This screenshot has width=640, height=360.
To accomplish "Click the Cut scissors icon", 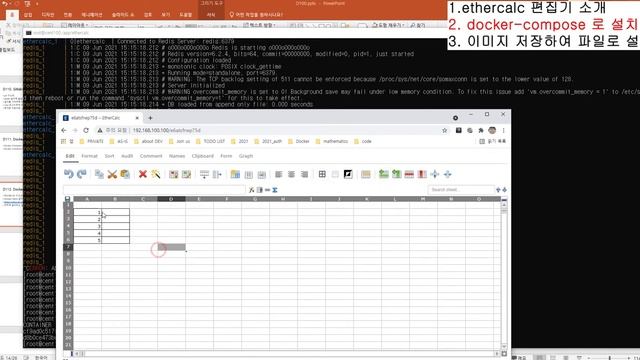I will click(112, 174).
